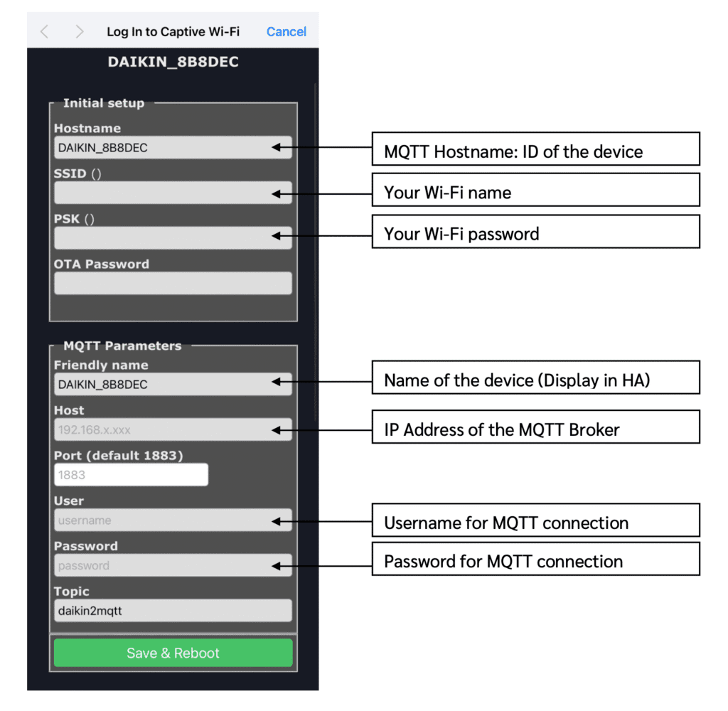This screenshot has width=728, height=711.
Task: Tap the back chevron arrow
Action: click(x=45, y=31)
